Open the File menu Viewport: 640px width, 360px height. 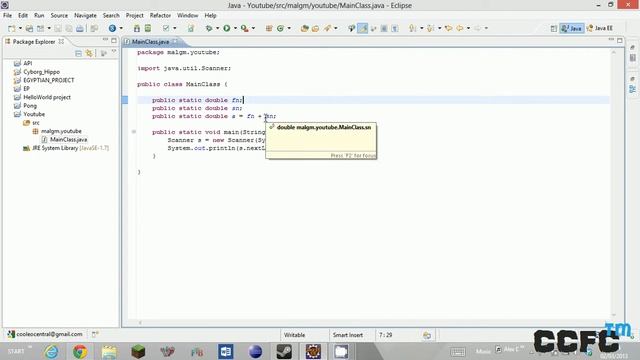pyautogui.click(x=7, y=16)
